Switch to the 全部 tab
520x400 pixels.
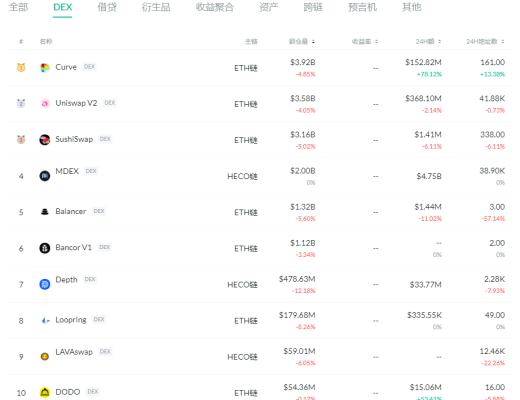click(x=19, y=7)
